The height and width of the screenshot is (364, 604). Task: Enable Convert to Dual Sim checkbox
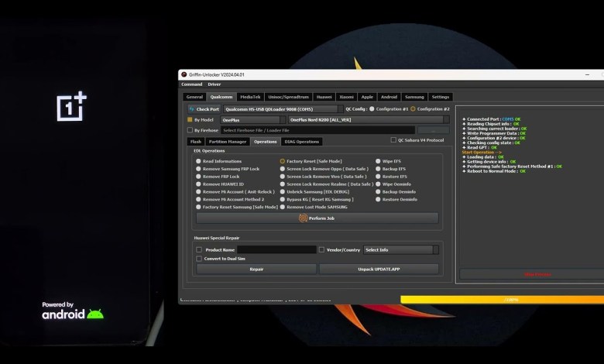[199, 259]
